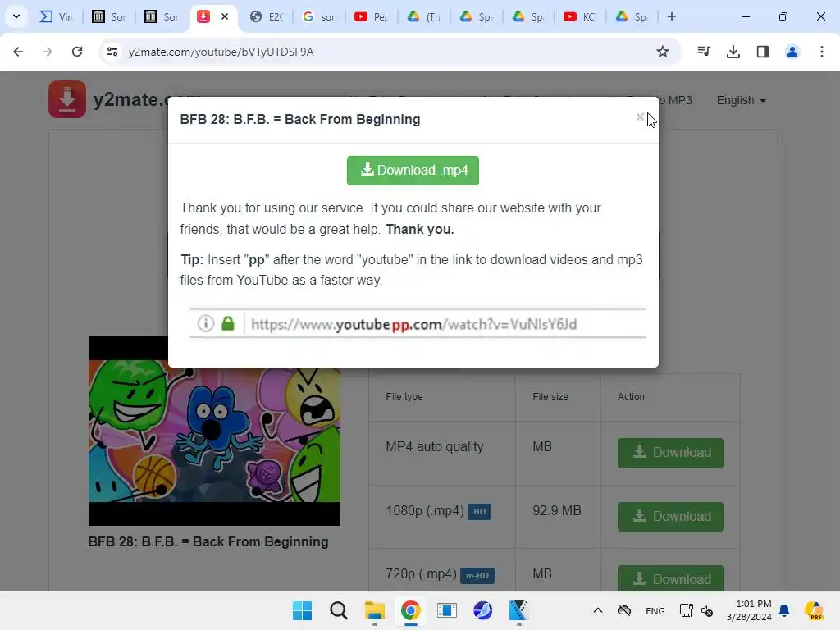
Task: Download the MP4 auto quality file
Action: pos(670,453)
